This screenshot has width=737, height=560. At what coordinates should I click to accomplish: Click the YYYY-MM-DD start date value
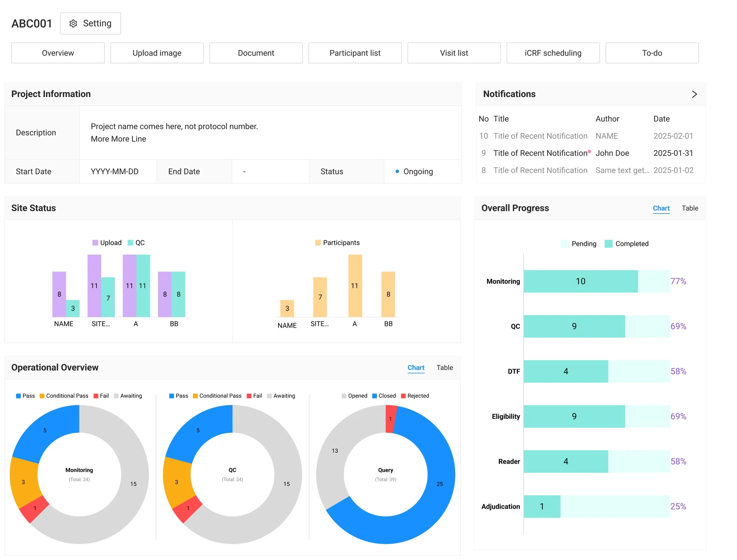115,171
